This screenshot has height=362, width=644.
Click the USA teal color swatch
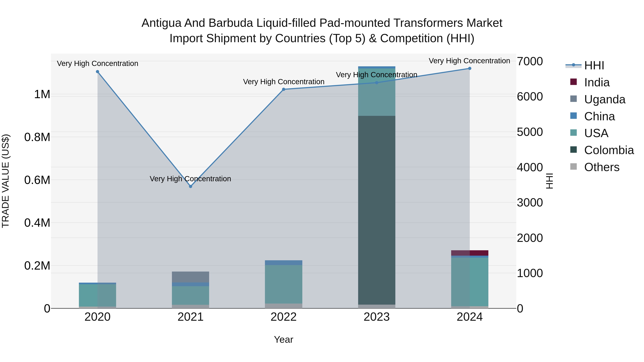[574, 132]
